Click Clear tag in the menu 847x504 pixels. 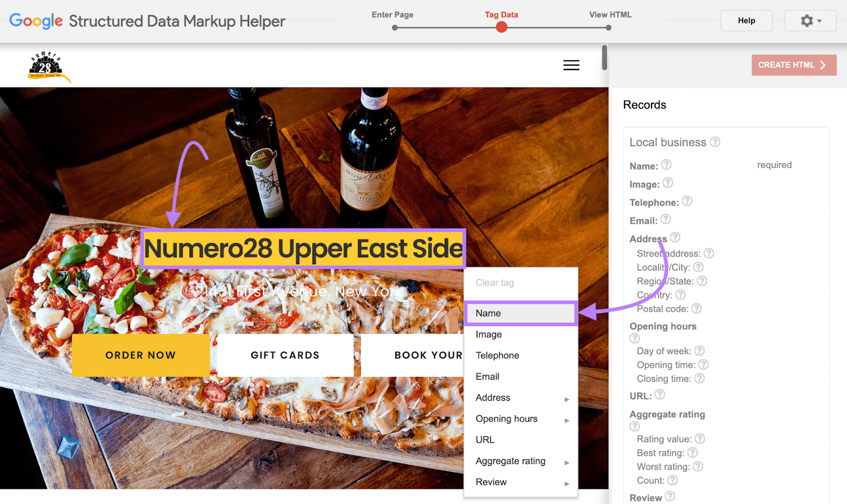[520, 283]
